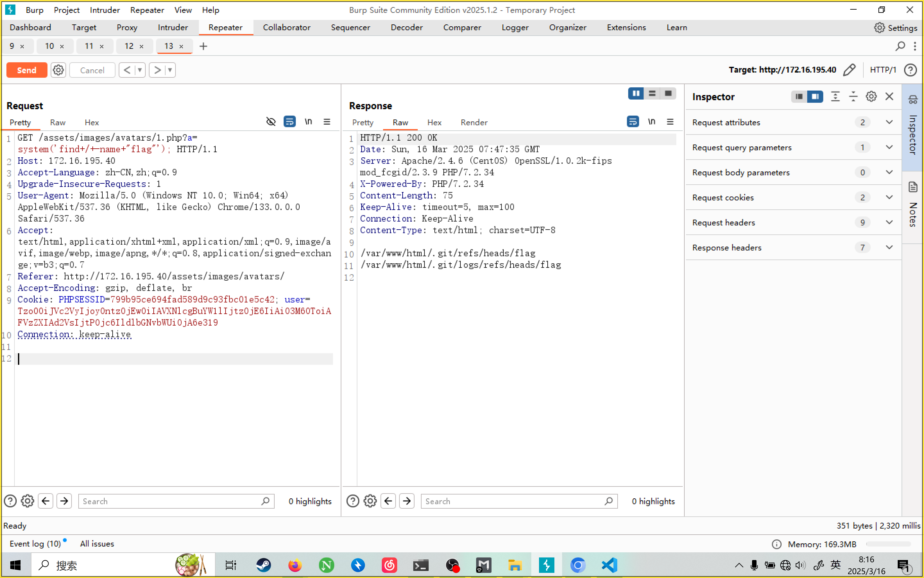
Task: Go to previous match in Response search
Action: coord(388,501)
